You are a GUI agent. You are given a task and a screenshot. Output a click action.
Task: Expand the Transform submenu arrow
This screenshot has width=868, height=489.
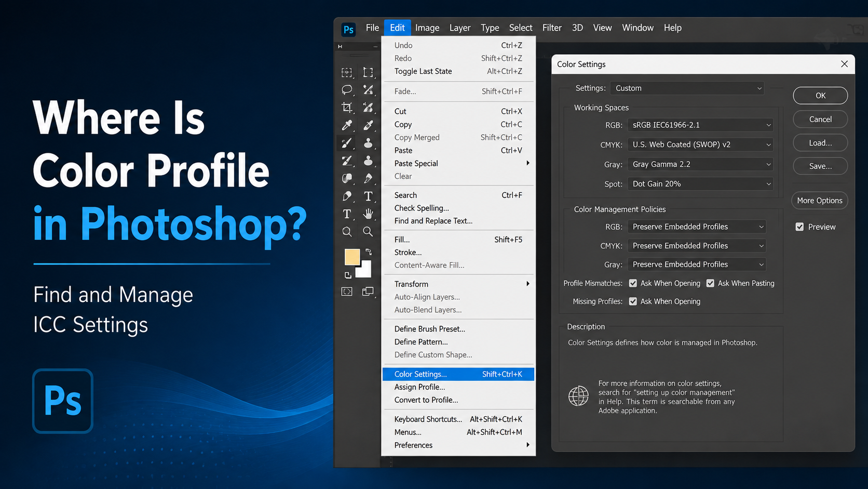pos(528,284)
